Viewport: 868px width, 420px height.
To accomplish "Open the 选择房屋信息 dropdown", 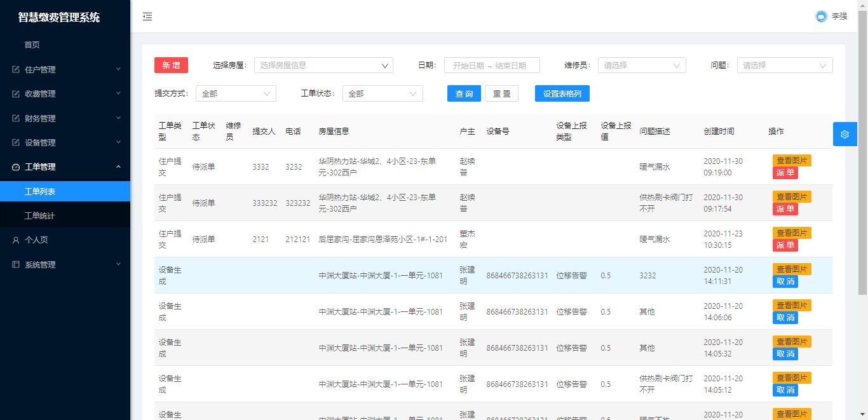I will [x=323, y=65].
